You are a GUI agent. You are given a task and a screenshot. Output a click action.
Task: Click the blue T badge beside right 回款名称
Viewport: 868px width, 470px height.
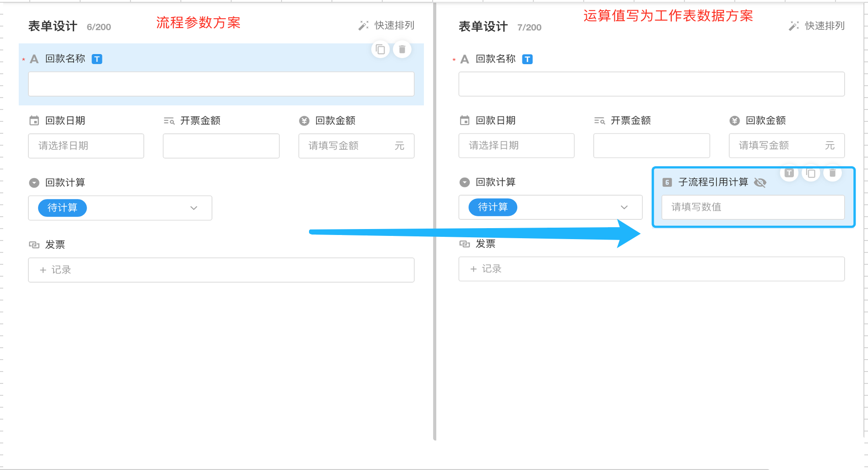click(x=527, y=59)
